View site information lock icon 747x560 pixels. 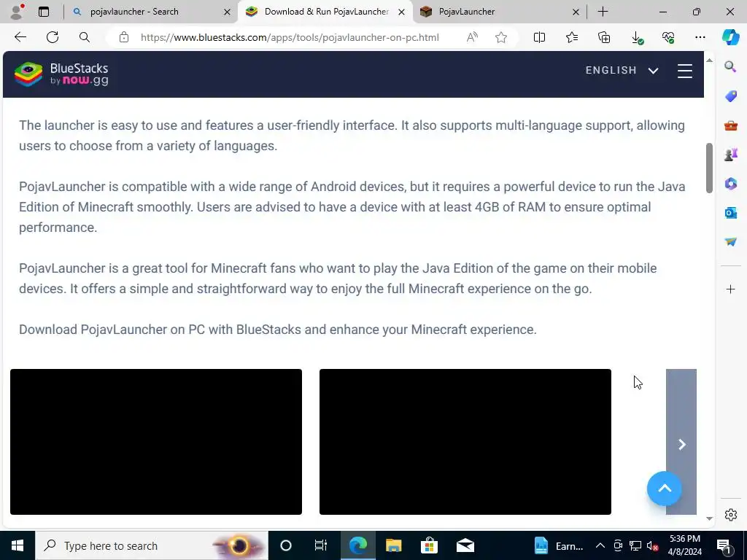124,37
